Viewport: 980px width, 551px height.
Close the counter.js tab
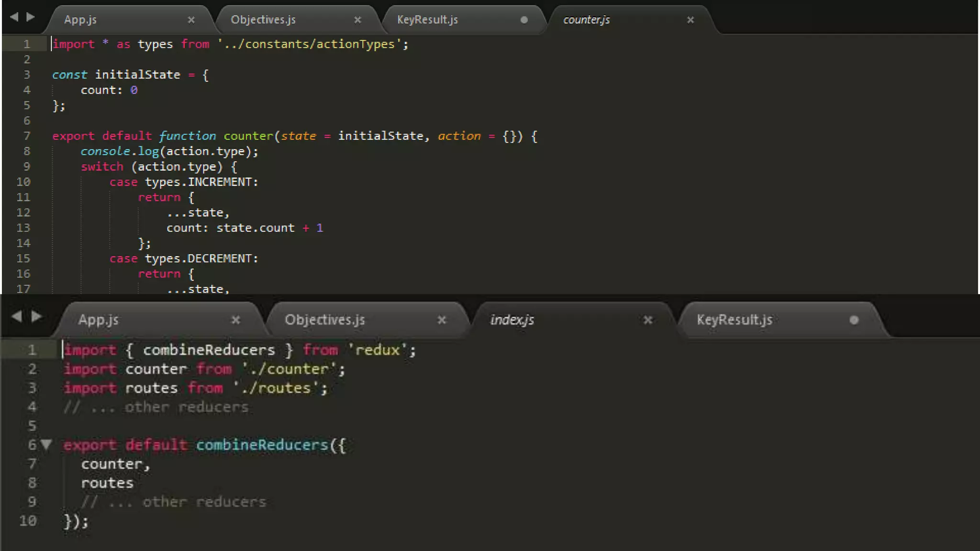coord(690,20)
